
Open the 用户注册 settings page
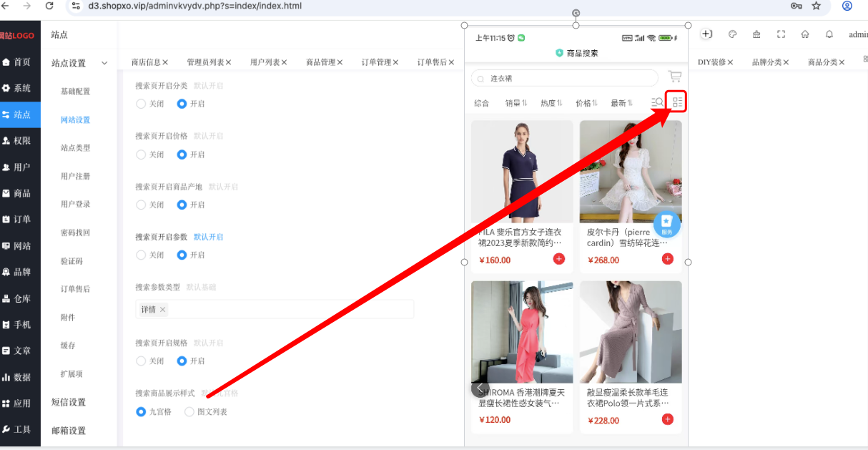pos(76,176)
